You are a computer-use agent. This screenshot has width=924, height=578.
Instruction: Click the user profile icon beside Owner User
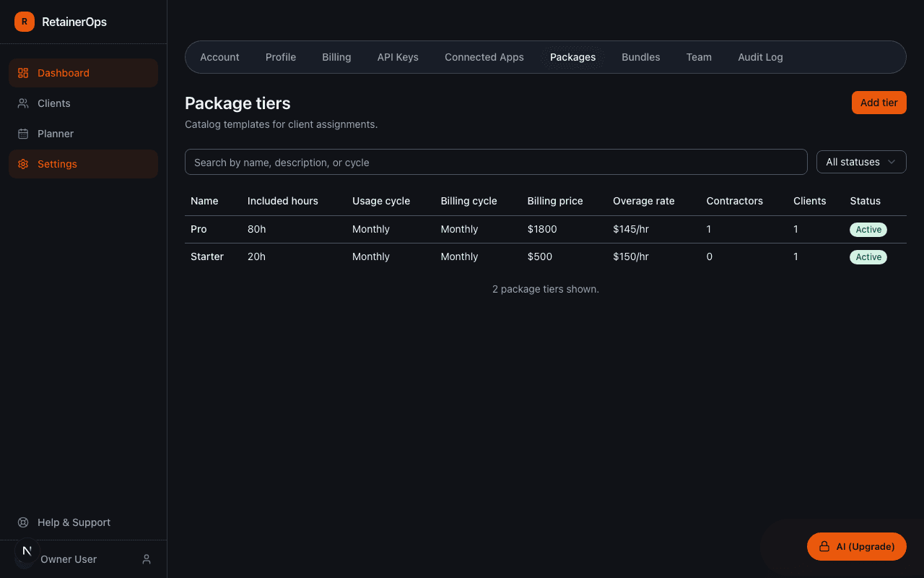pos(147,559)
